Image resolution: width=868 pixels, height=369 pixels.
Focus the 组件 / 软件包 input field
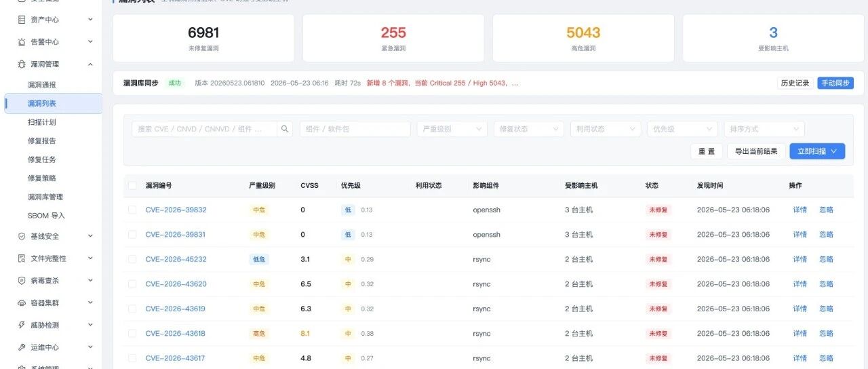[355, 129]
